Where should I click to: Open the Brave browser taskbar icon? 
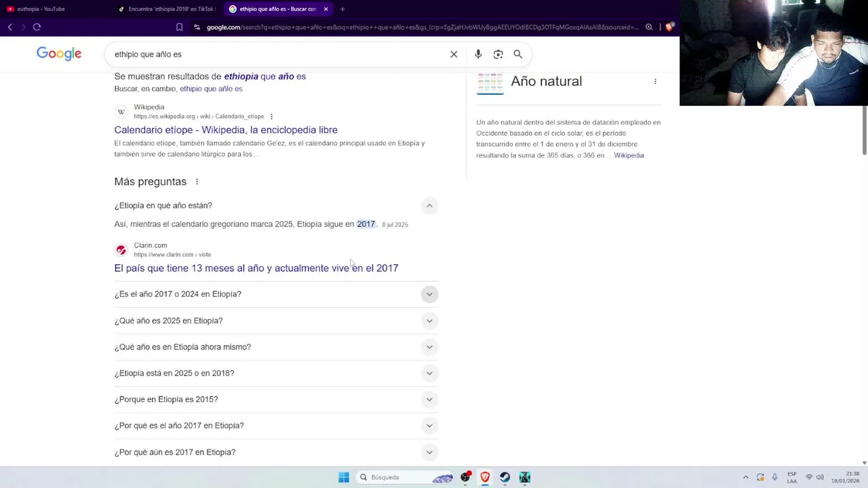[485, 477]
